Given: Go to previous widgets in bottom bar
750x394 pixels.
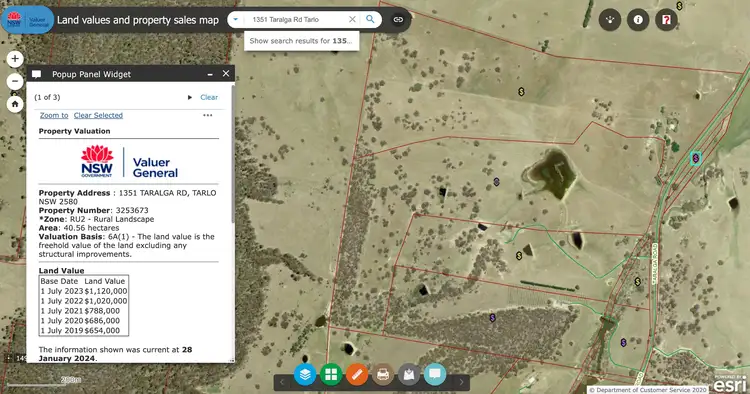Looking at the screenshot, I should [x=282, y=382].
